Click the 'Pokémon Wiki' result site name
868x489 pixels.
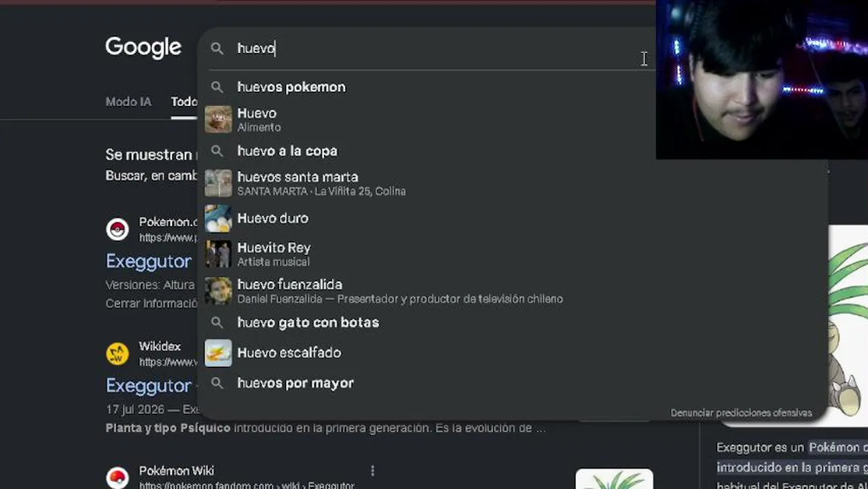coord(177,471)
